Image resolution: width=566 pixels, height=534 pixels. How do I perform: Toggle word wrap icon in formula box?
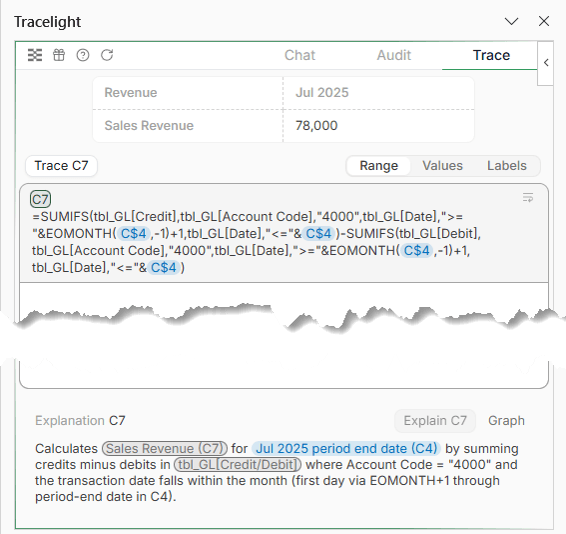click(528, 197)
